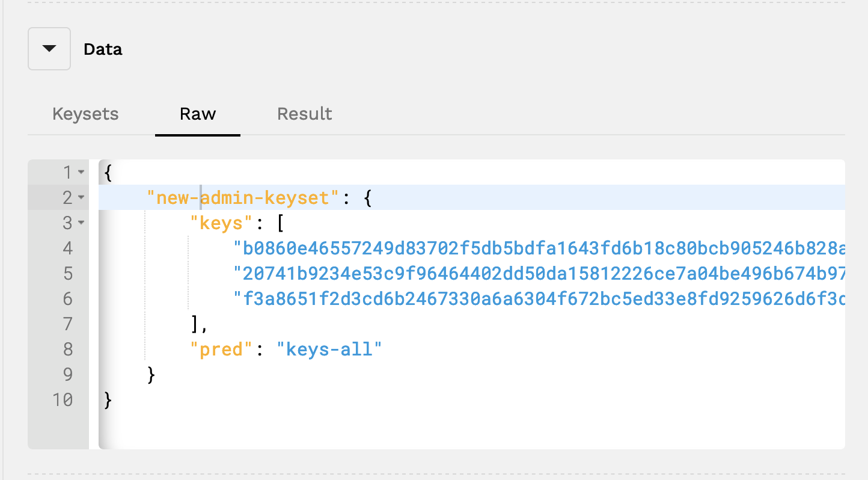Image resolution: width=868 pixels, height=480 pixels.
Task: Click line number 5 in gutter
Action: [67, 274]
